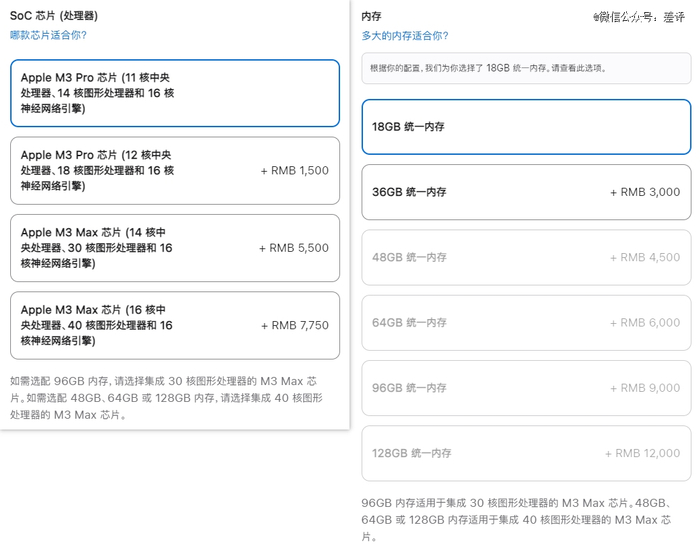Screen dimensions: 700x552
Task: Select the 11-core Apple M3 Pro chip
Action: tap(175, 93)
